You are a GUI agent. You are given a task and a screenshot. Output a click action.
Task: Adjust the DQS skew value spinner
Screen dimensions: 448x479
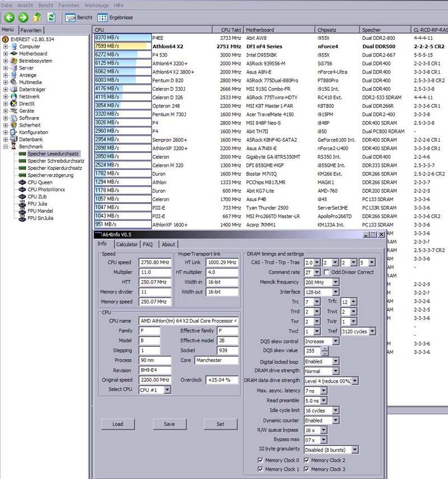(325, 351)
